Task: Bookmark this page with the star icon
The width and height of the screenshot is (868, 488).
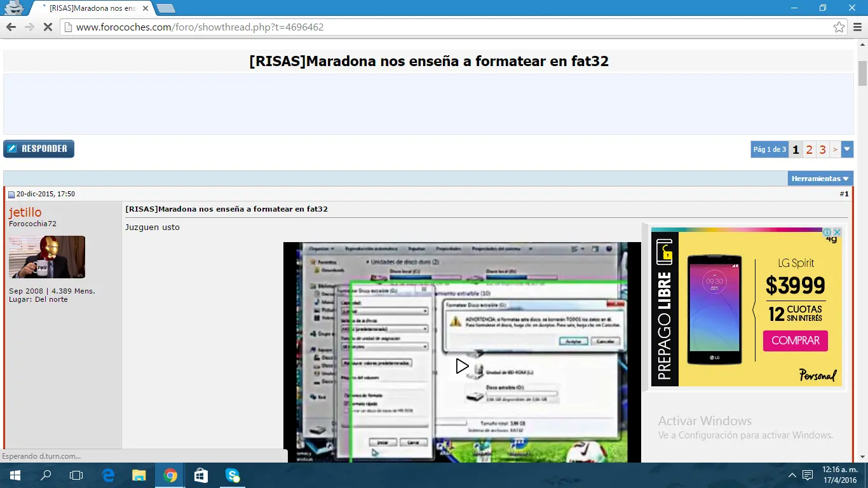Action: click(839, 27)
